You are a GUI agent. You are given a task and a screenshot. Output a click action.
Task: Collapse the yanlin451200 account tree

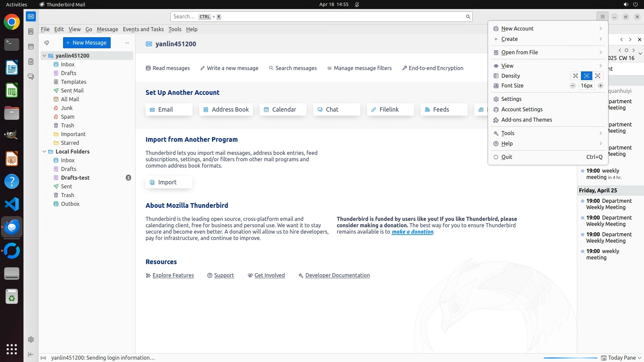pos(44,56)
